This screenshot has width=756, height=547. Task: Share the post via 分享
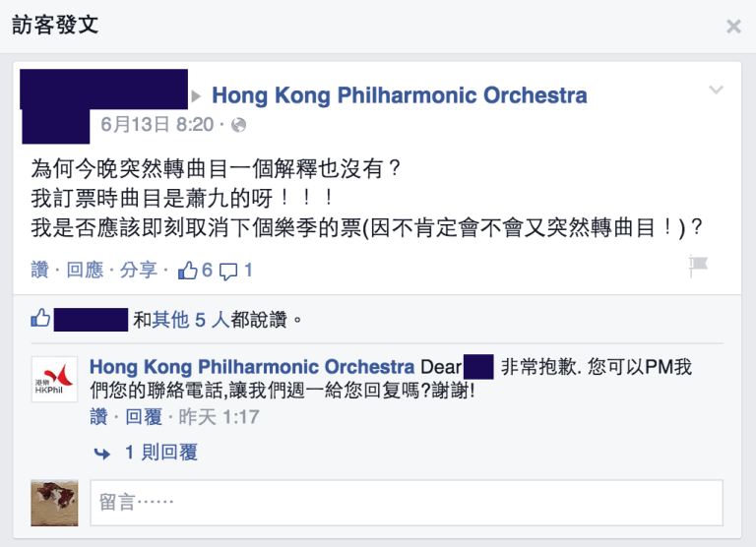[x=138, y=270]
